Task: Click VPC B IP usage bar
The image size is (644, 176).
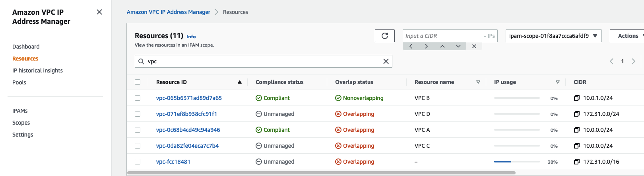Action: pyautogui.click(x=517, y=98)
